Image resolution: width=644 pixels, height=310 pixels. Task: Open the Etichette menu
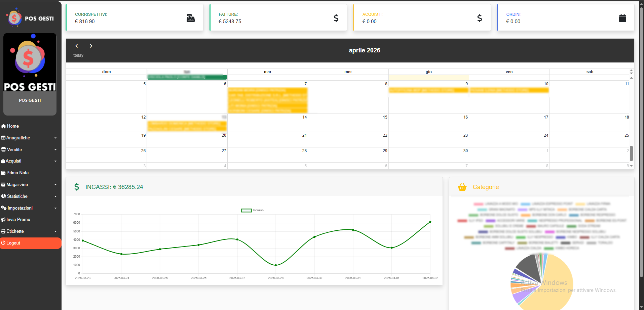[x=31, y=231]
